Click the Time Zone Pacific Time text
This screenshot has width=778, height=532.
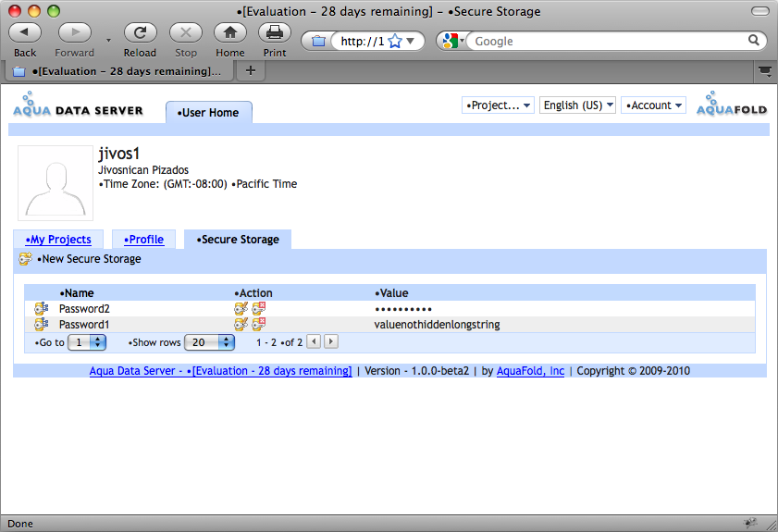[x=198, y=184]
